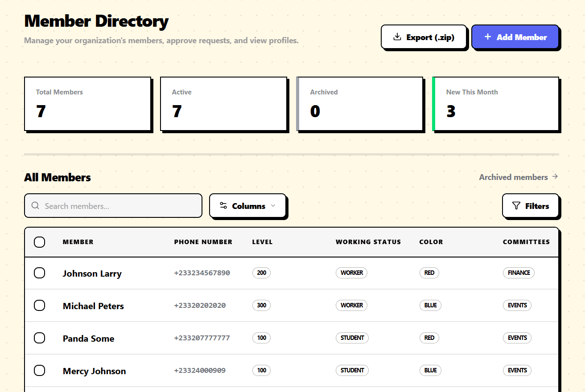Screen dimensions: 585x392
Task: Click EVENTS committee badge for Panda Some
Action: pos(517,338)
